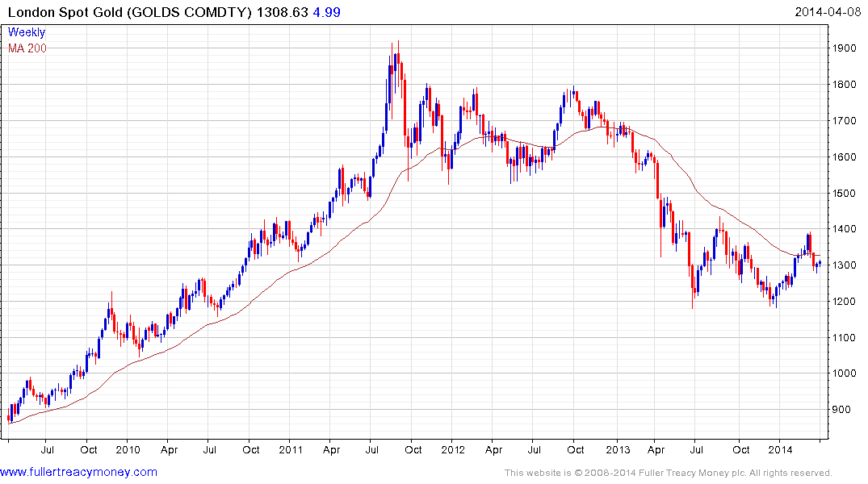Click the 2012 year label on time axis
868x484 pixels.
(453, 449)
